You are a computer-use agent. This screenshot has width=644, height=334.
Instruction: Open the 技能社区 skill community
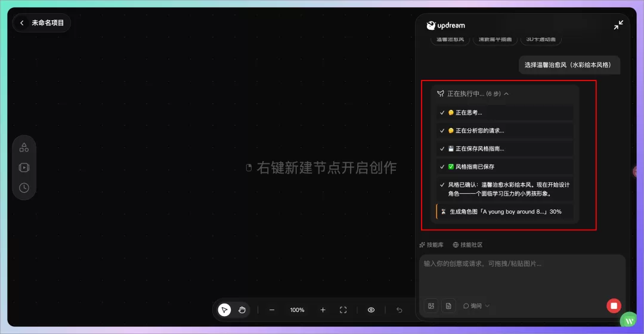(x=467, y=245)
